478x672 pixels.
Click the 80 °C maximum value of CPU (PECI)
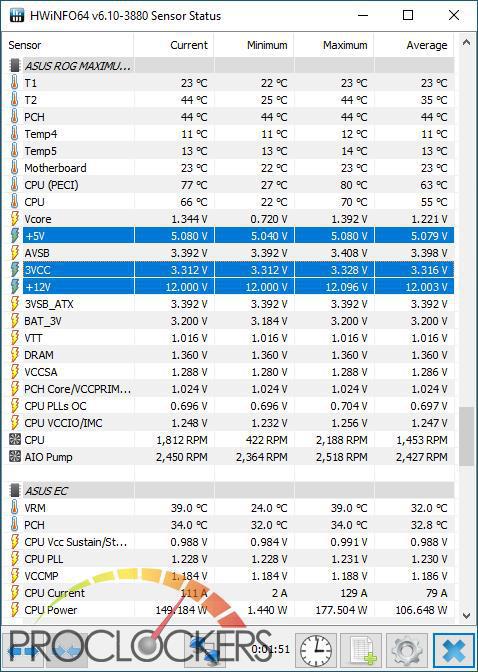click(x=354, y=185)
